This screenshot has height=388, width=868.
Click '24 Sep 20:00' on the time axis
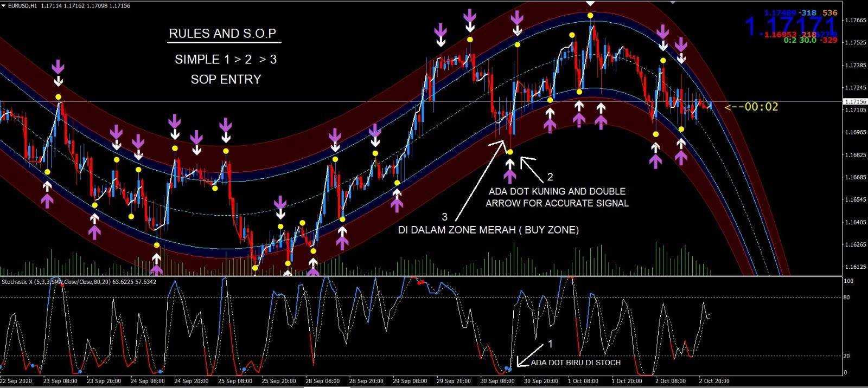[x=192, y=381]
